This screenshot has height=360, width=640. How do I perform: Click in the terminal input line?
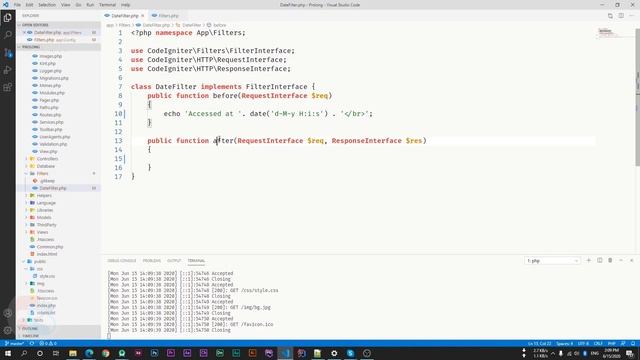(x=109, y=336)
